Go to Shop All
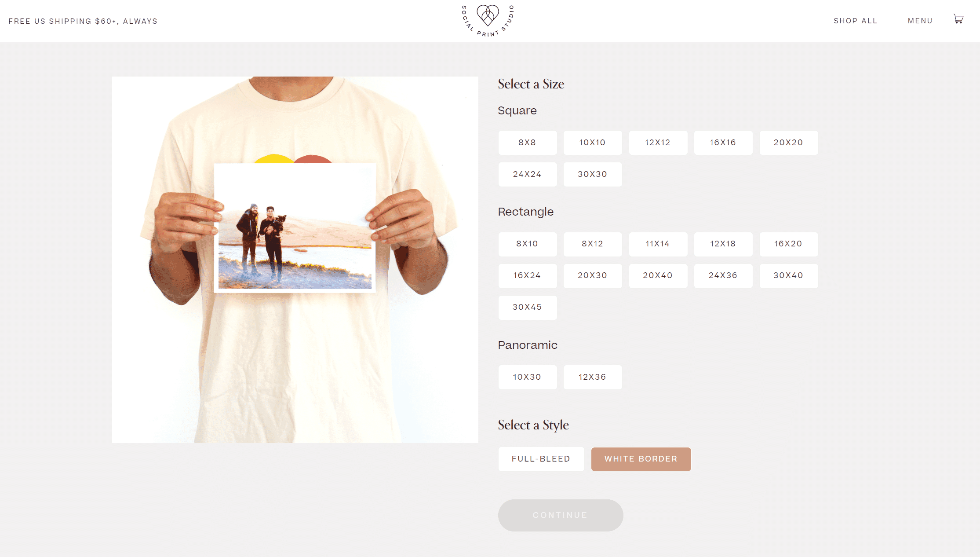The image size is (980, 557). 856,21
